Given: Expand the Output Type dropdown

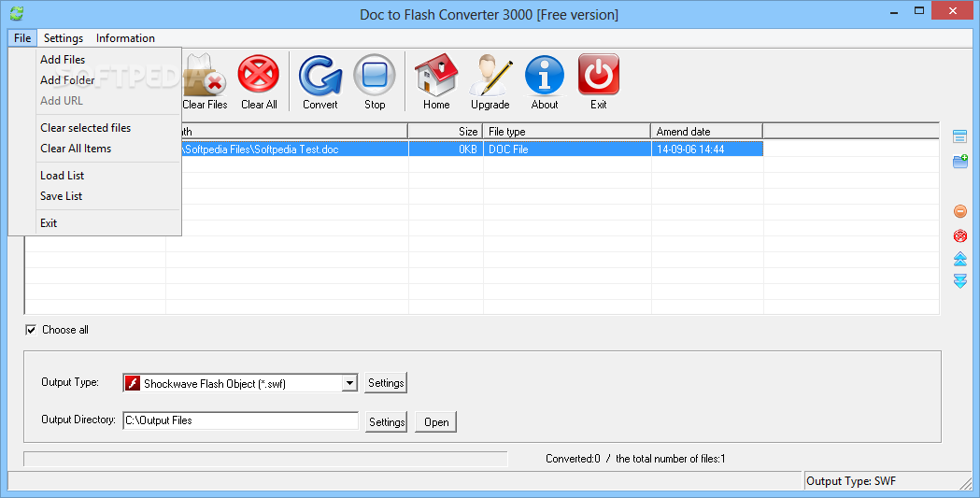Looking at the screenshot, I should (x=349, y=383).
